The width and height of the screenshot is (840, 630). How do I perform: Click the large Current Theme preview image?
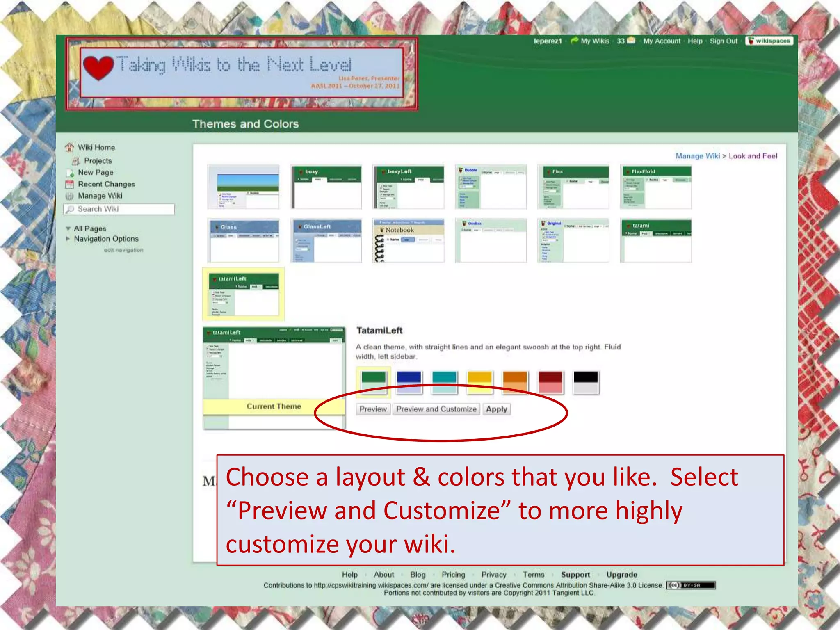coord(274,378)
